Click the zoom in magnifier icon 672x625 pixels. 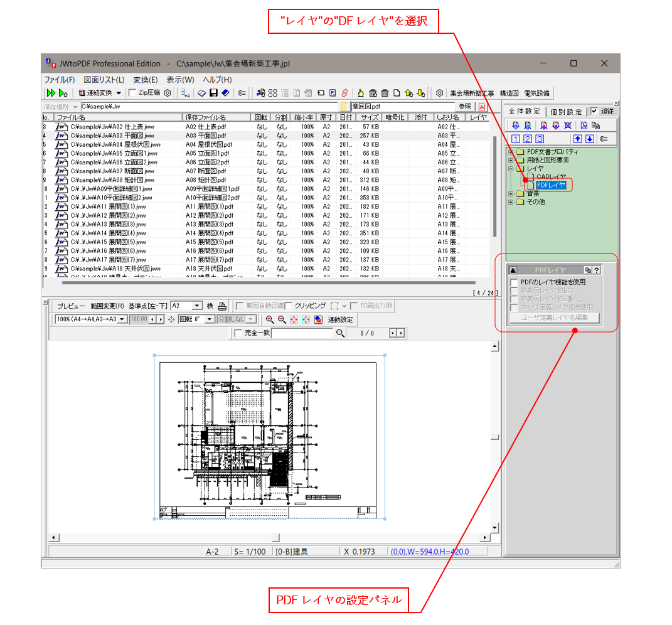click(x=270, y=319)
